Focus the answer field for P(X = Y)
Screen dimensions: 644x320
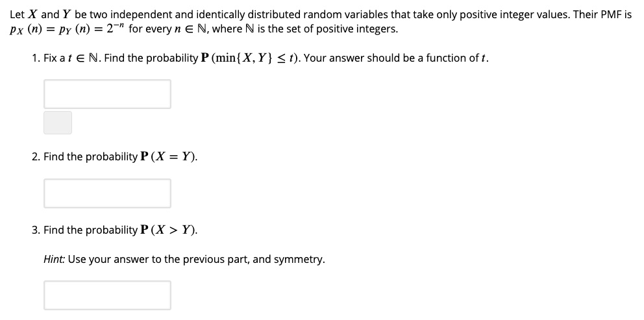point(107,193)
